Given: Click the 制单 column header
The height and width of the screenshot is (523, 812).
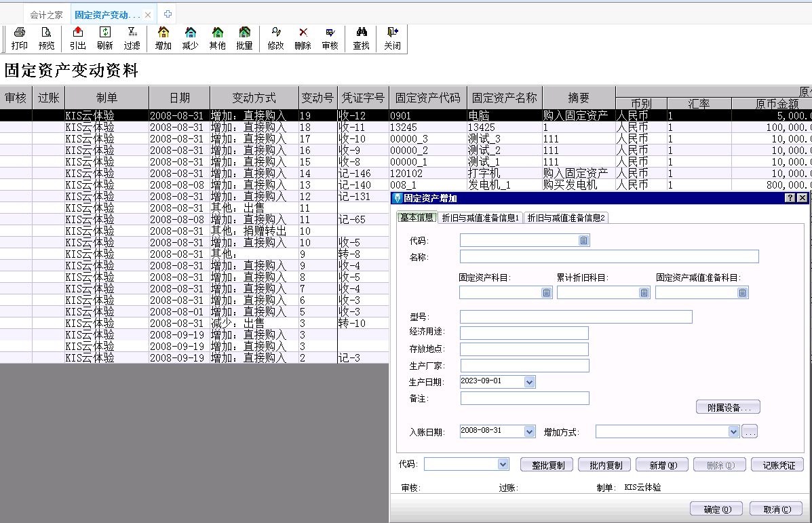Looking at the screenshot, I should tap(107, 98).
